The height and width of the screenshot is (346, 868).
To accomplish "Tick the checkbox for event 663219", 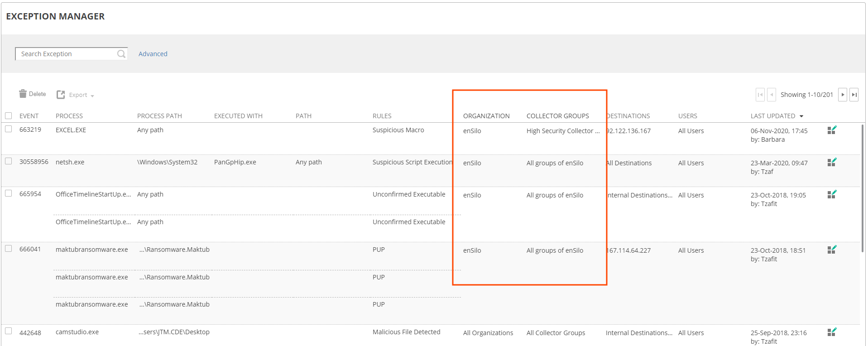I will [x=9, y=129].
